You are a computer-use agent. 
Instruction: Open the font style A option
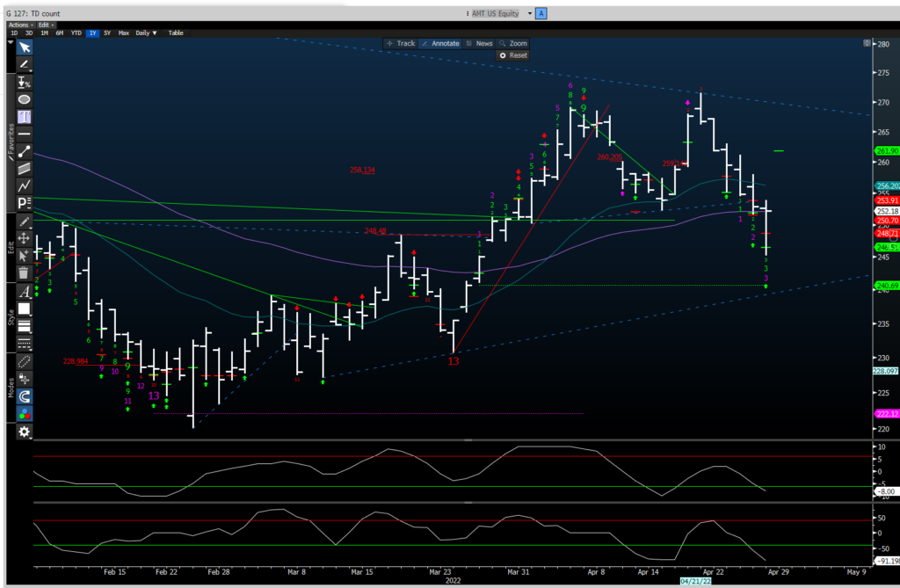[x=24, y=292]
